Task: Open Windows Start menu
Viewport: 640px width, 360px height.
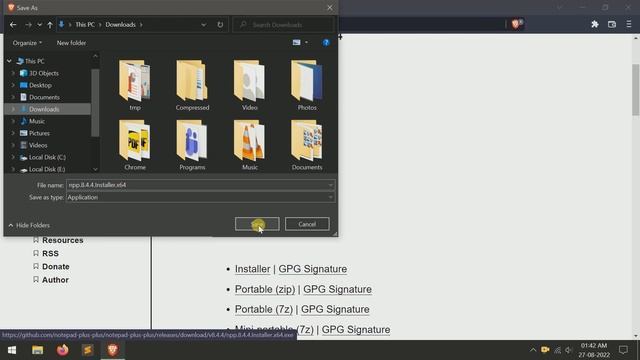Action: pos(12,350)
